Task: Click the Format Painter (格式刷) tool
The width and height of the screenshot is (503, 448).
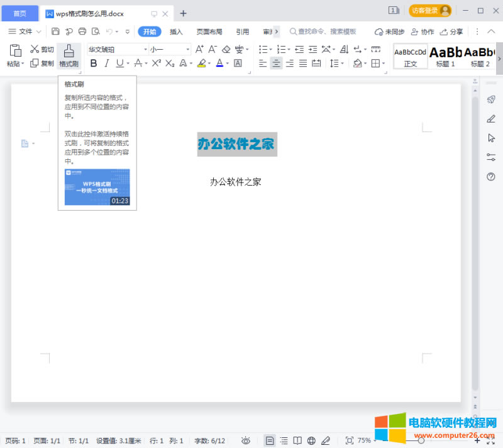Action: click(69, 55)
